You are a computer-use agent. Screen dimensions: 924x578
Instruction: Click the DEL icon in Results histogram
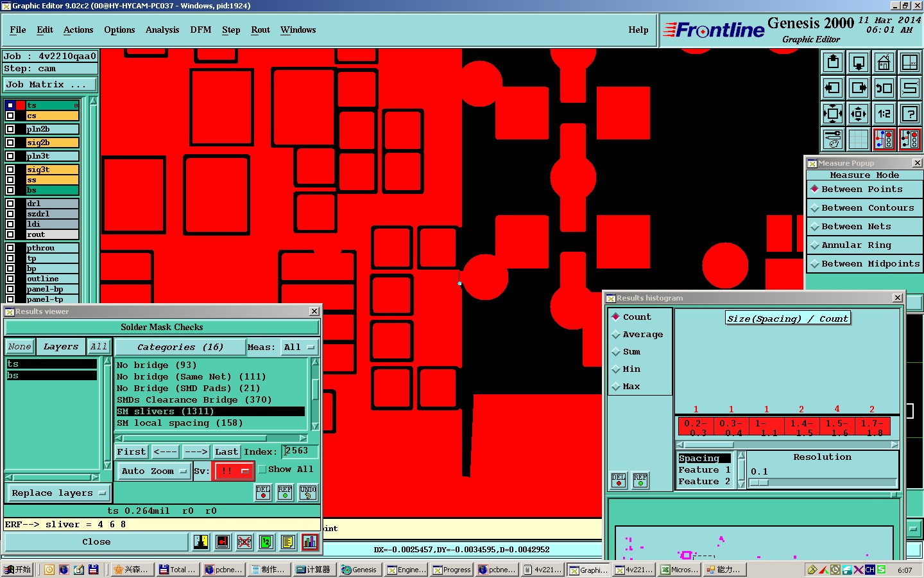point(619,480)
